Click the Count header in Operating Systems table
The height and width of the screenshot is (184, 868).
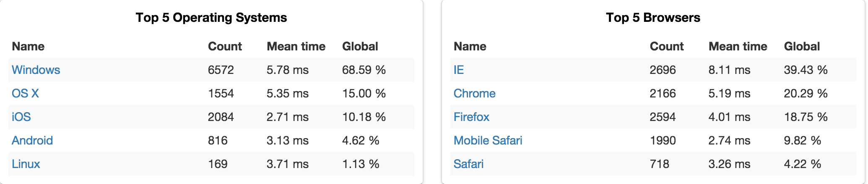coord(225,46)
